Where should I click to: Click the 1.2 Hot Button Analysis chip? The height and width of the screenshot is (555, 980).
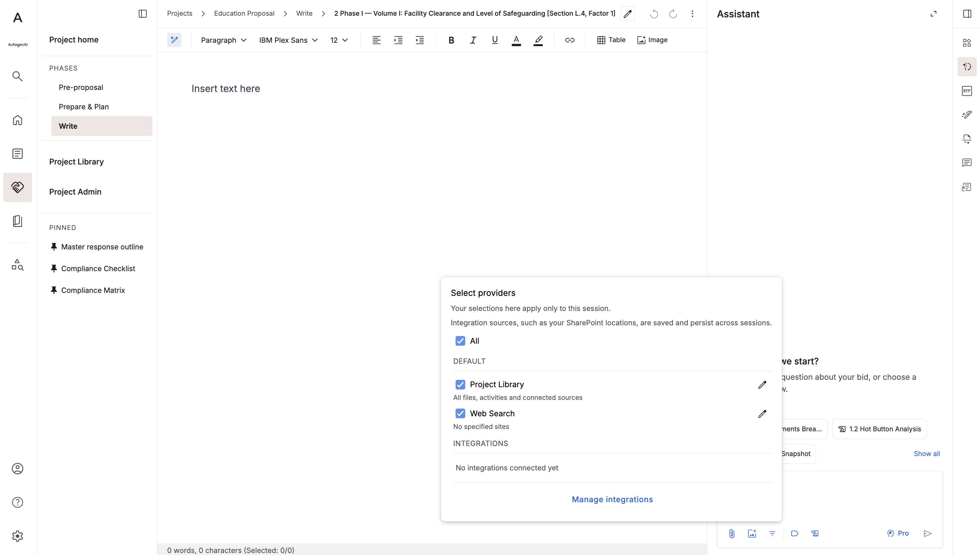pyautogui.click(x=879, y=429)
